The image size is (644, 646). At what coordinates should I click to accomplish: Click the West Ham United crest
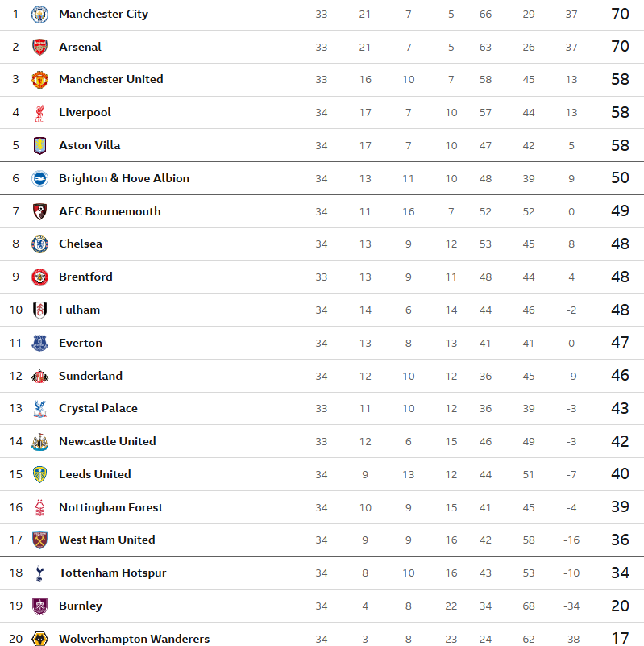coord(39,540)
